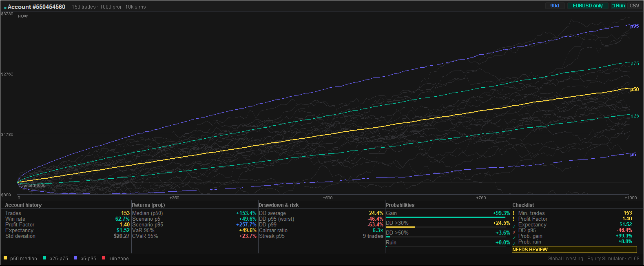Click the VaR 95% row label
644x266 pixels.
(143, 231)
